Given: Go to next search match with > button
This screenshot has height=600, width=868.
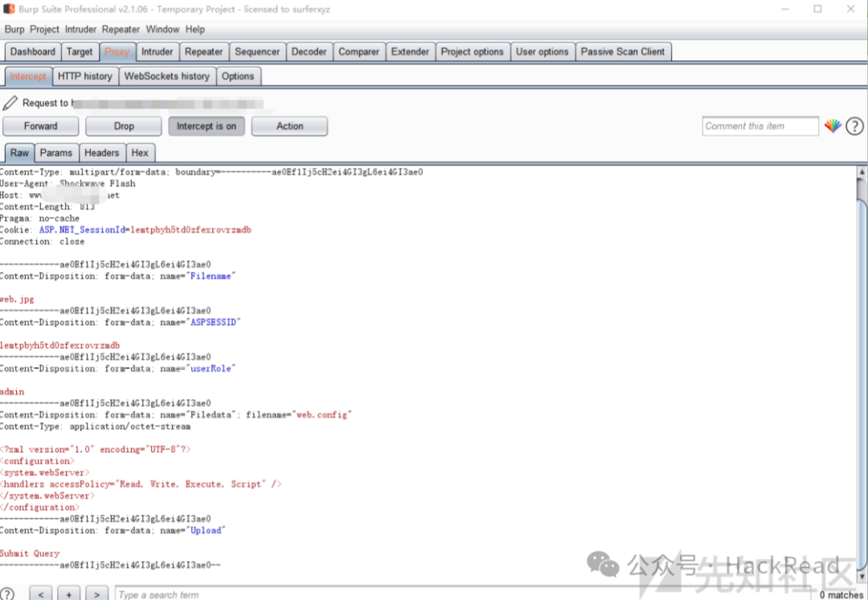Looking at the screenshot, I should [96, 594].
